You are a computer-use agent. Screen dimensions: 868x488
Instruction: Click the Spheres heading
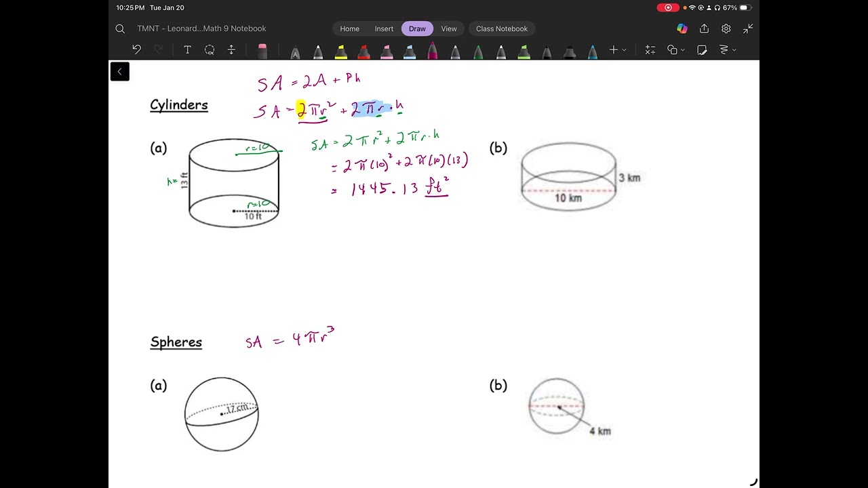coord(176,342)
